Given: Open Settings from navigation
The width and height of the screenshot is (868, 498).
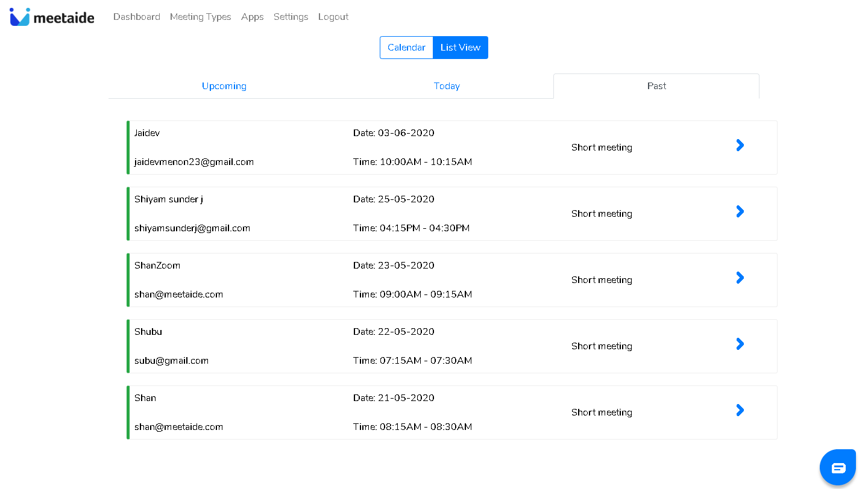Looking at the screenshot, I should pyautogui.click(x=291, y=17).
